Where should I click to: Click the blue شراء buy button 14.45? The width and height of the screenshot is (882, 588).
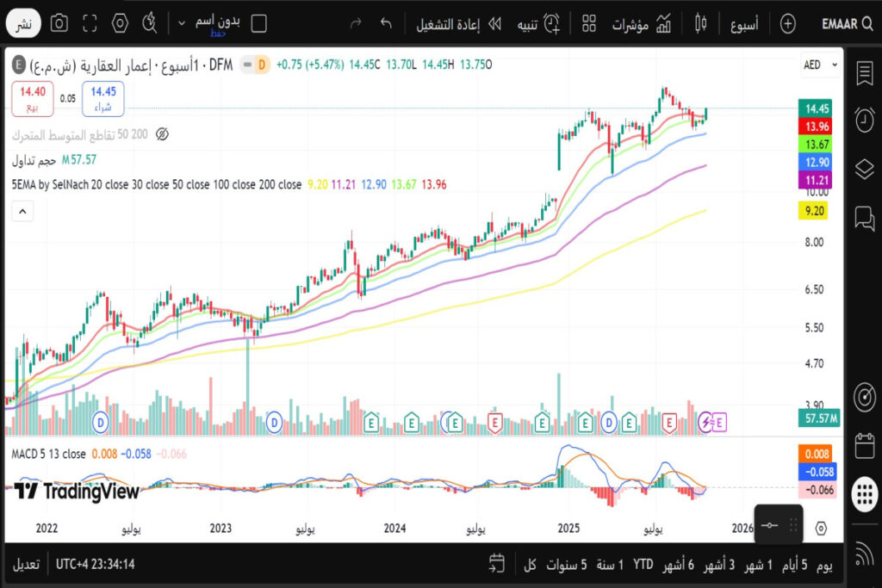coord(103,98)
